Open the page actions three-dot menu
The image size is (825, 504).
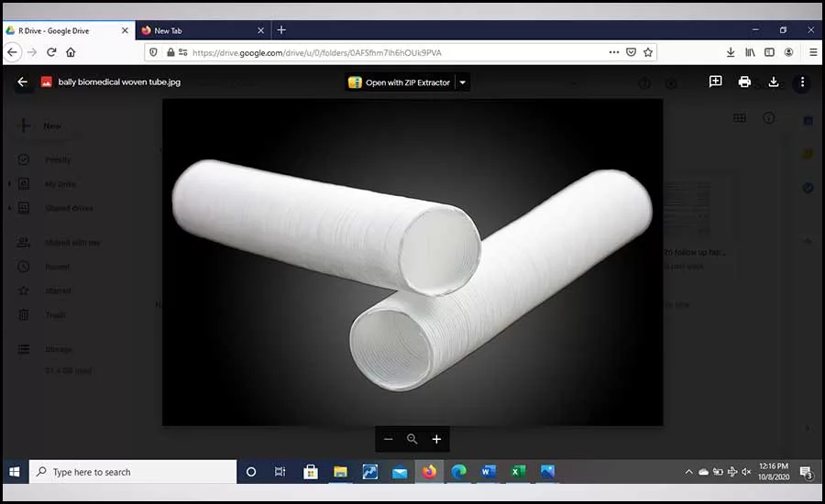(613, 52)
